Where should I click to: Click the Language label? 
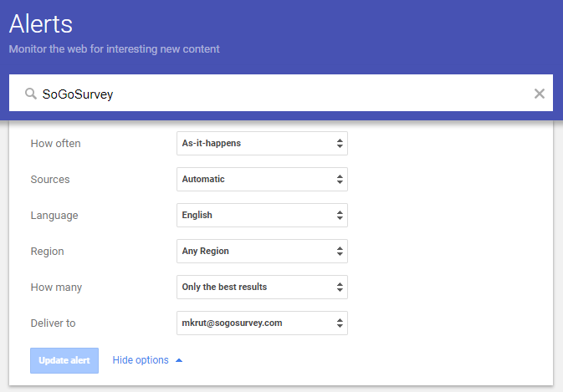point(54,216)
